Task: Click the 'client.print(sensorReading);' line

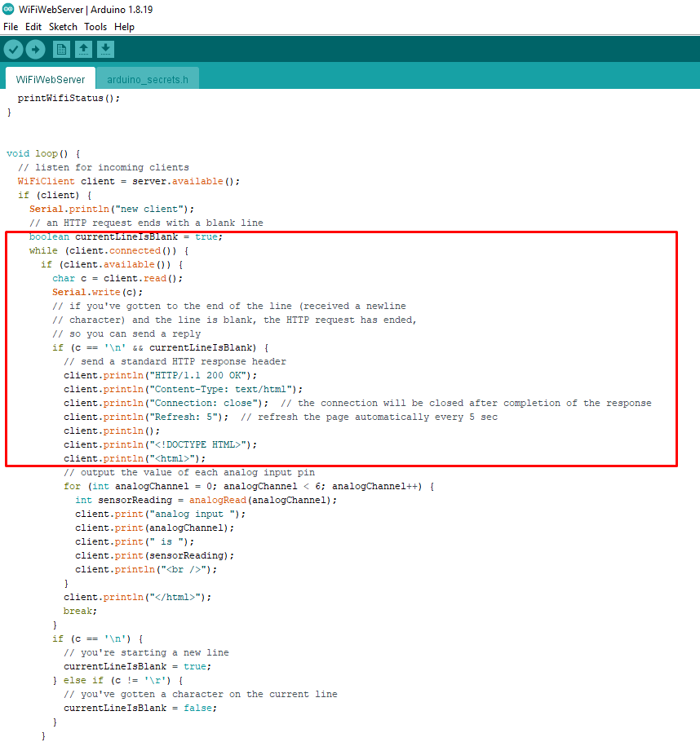Action: (155, 555)
